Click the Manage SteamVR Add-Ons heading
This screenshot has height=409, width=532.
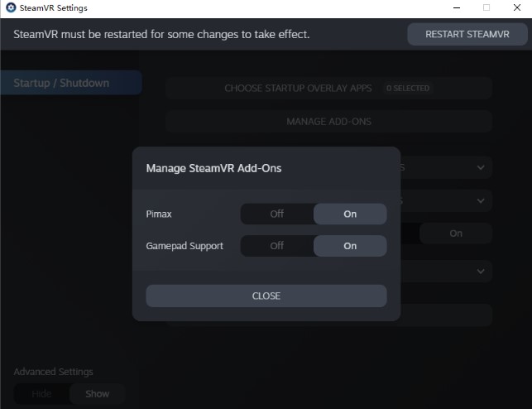[213, 168]
